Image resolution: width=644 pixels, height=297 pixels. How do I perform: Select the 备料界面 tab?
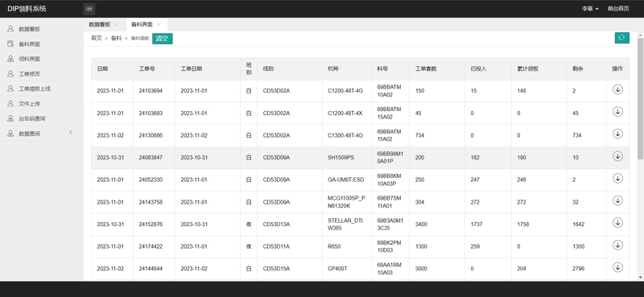point(142,25)
